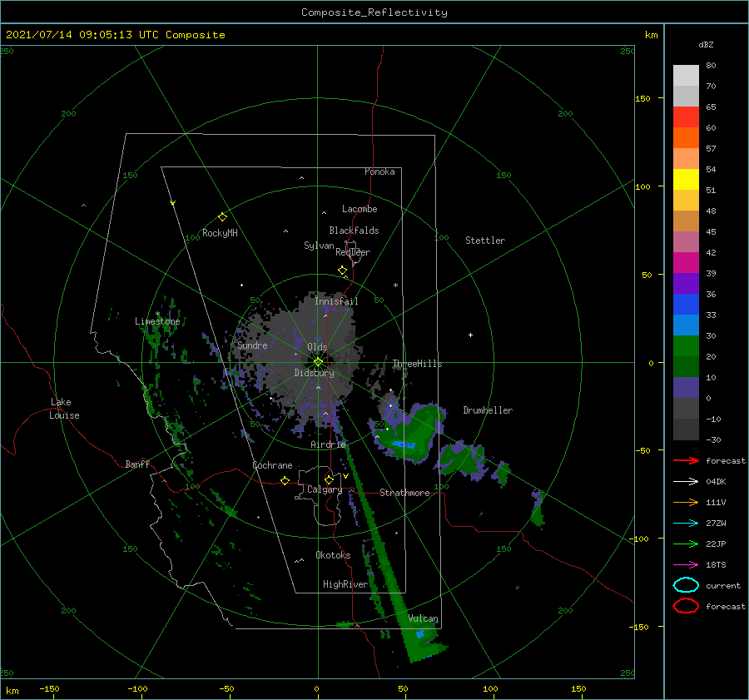Viewport: 749px width, 700px height.
Task: Click the blue echo core west of Drumheller
Action: pos(403,444)
